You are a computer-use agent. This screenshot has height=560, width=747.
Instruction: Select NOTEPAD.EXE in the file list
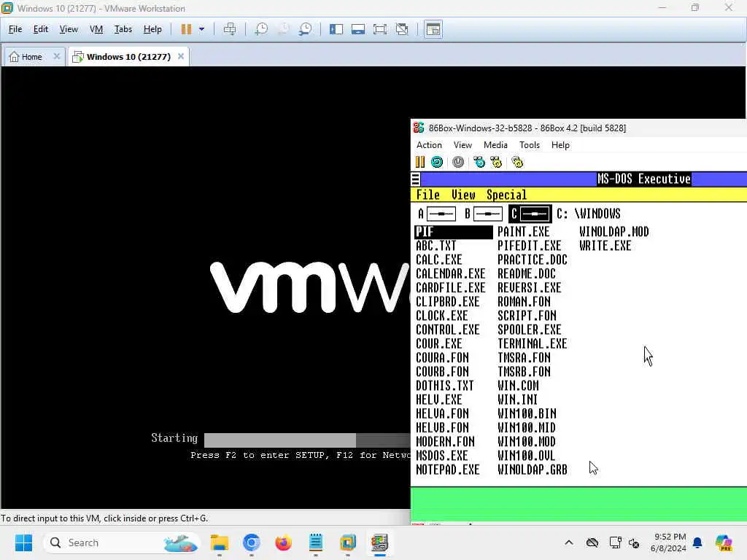tap(447, 470)
